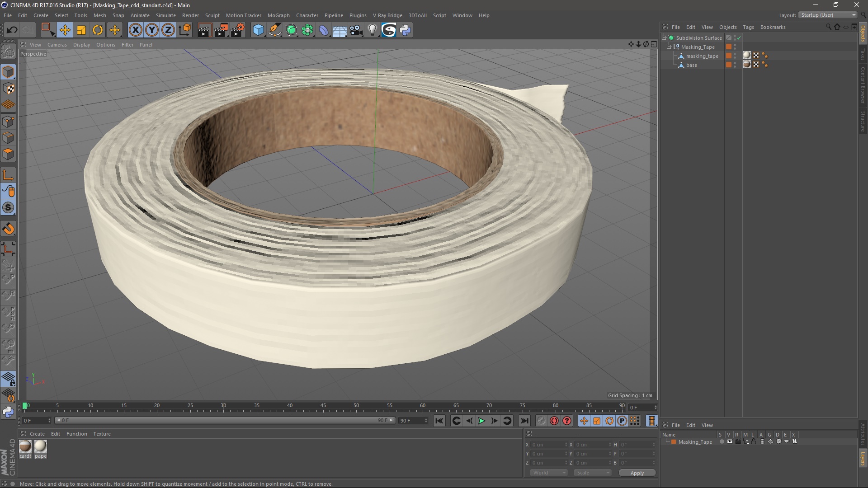868x488 pixels.
Task: Open the MoGraph menu
Action: coord(278,15)
